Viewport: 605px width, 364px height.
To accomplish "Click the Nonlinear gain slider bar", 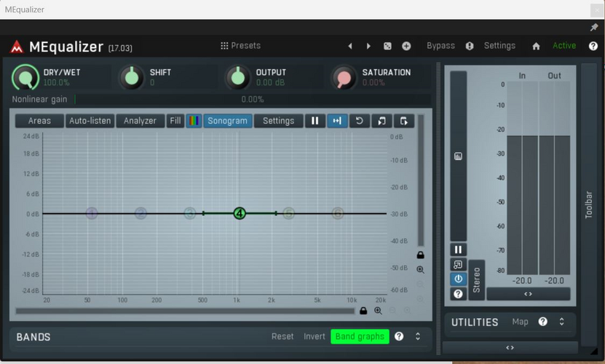I will click(x=253, y=100).
